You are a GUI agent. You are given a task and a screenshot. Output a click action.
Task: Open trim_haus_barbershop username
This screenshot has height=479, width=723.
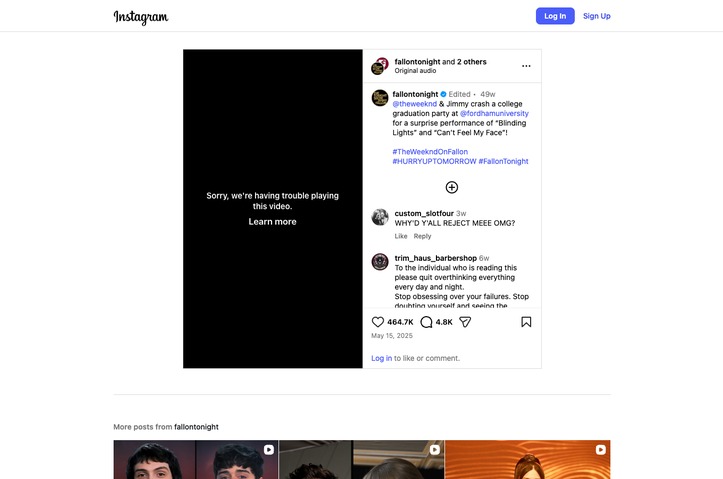[436, 258]
